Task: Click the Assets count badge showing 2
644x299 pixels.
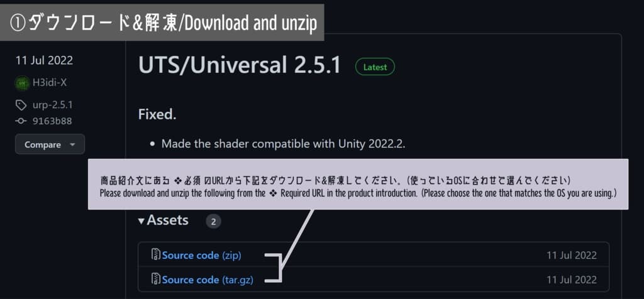Action: point(214,222)
